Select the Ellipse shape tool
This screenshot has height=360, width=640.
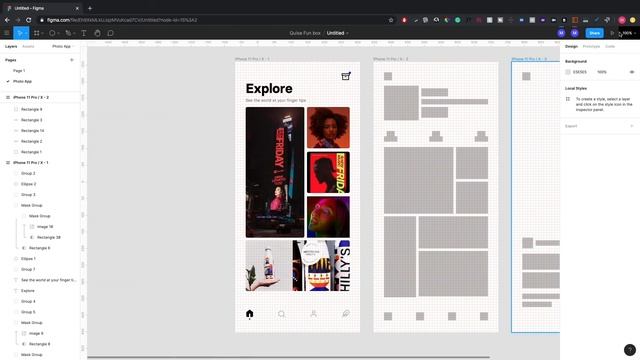coord(52,33)
